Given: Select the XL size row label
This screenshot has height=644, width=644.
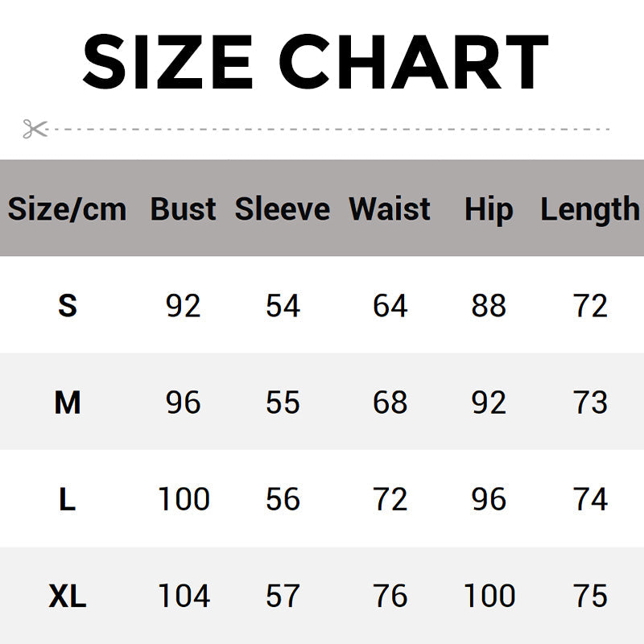Looking at the screenshot, I should coord(68,597).
